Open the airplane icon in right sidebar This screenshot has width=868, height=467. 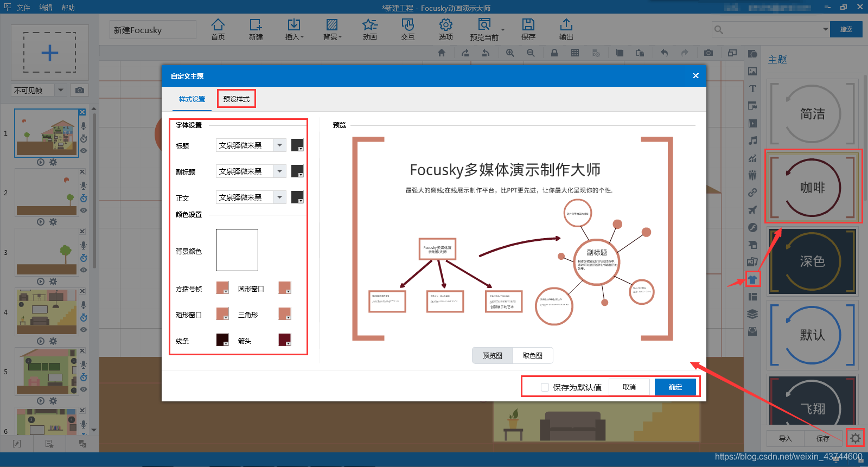[x=752, y=210]
